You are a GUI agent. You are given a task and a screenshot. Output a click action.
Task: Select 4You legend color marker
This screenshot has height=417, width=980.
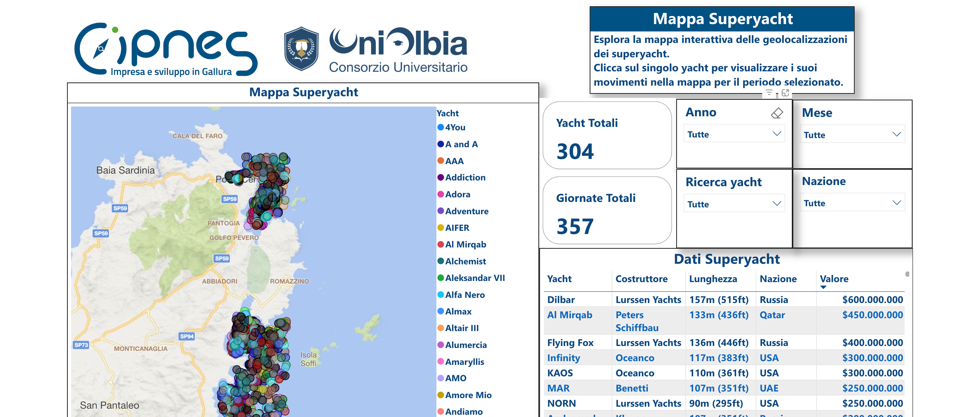440,127
